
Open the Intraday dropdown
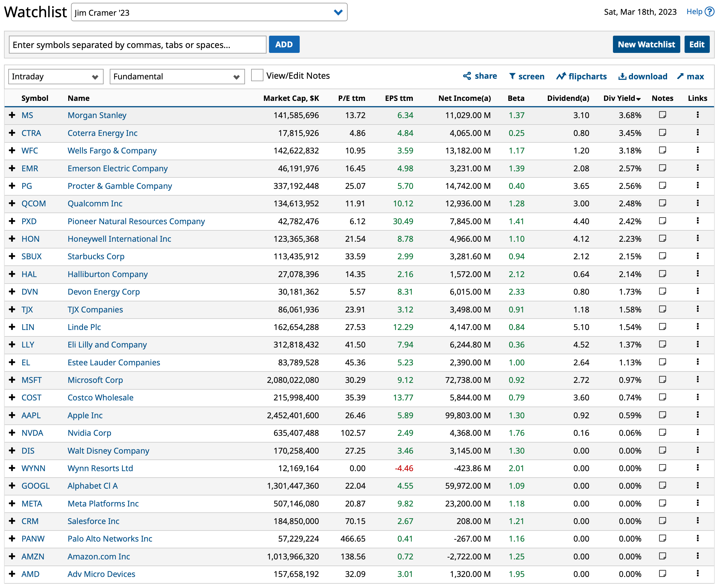coord(56,77)
